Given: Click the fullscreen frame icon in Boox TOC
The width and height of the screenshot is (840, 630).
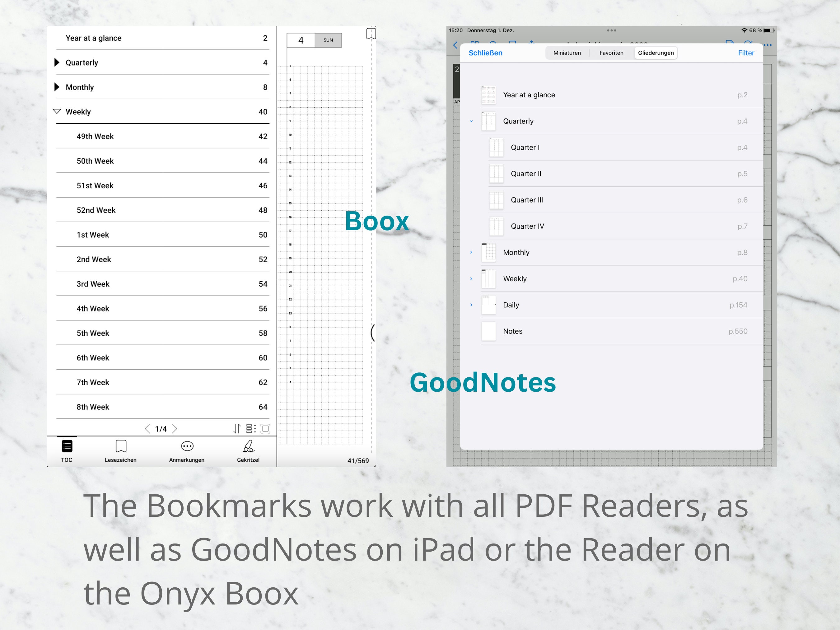Looking at the screenshot, I should pos(265,429).
